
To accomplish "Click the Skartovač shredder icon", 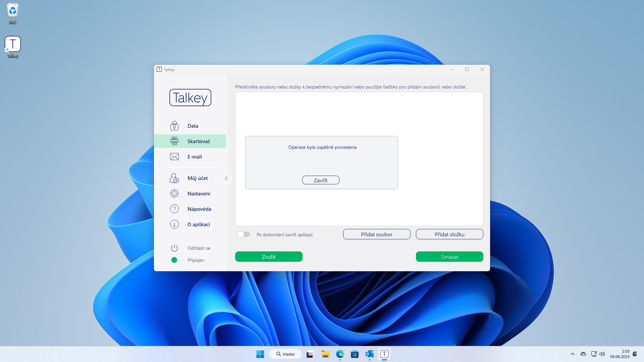I will pos(174,141).
